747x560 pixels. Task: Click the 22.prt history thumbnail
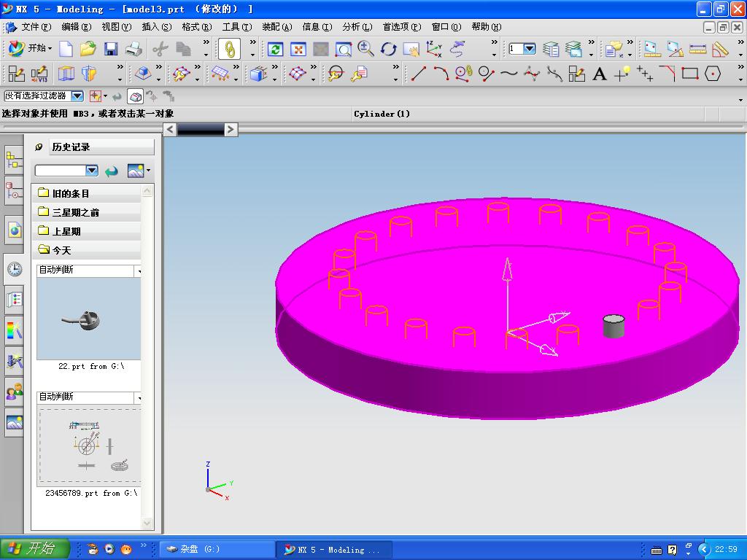tap(88, 319)
